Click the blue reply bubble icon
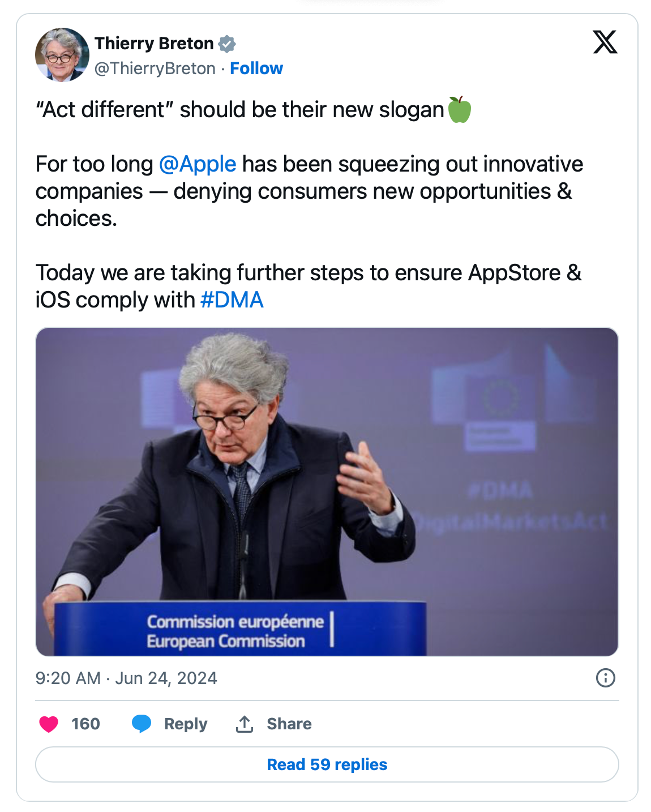The height and width of the screenshot is (812, 651). [x=142, y=724]
